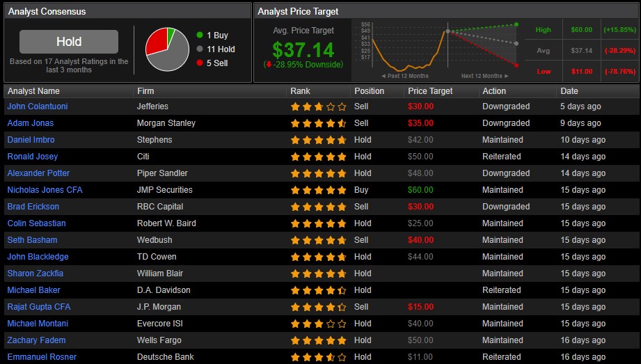
Task: Click the gray Hold legend dot
Action: pos(200,49)
